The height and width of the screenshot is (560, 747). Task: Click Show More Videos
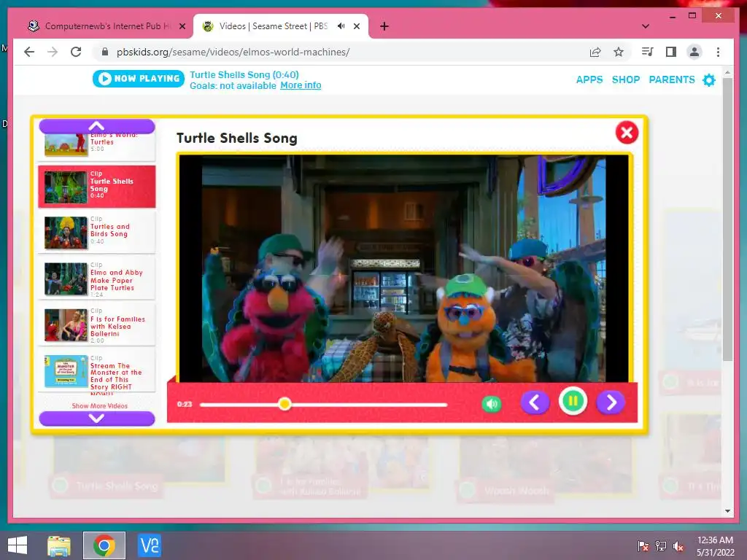click(x=99, y=405)
